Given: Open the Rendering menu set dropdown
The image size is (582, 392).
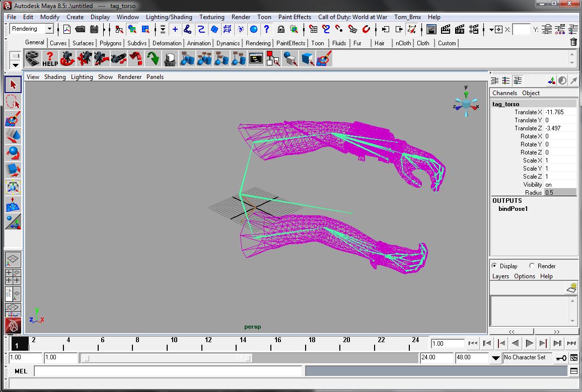Looking at the screenshot, I should pyautogui.click(x=49, y=29).
